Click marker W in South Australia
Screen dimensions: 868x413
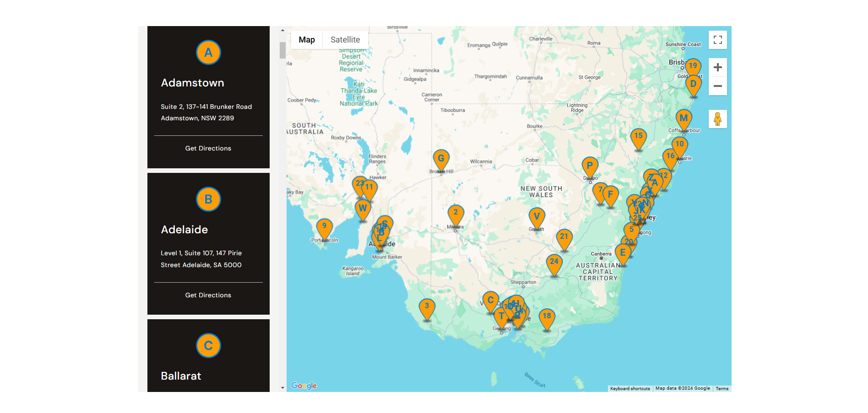tap(363, 209)
